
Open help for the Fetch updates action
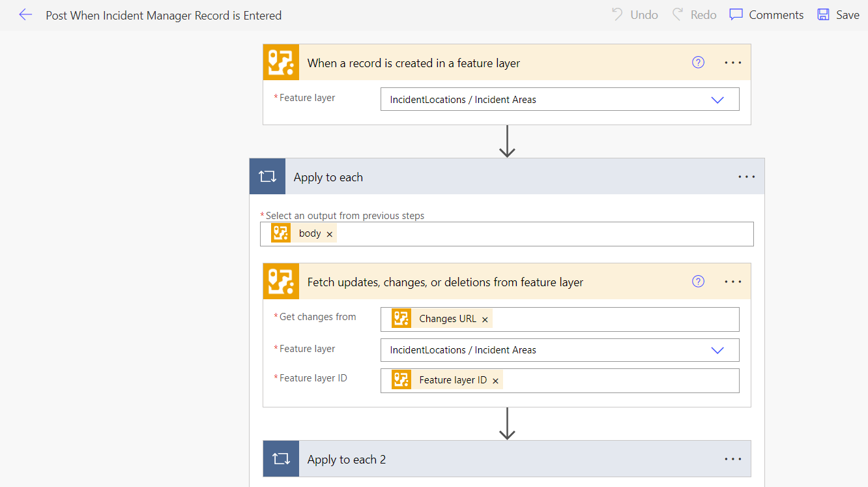pyautogui.click(x=698, y=281)
